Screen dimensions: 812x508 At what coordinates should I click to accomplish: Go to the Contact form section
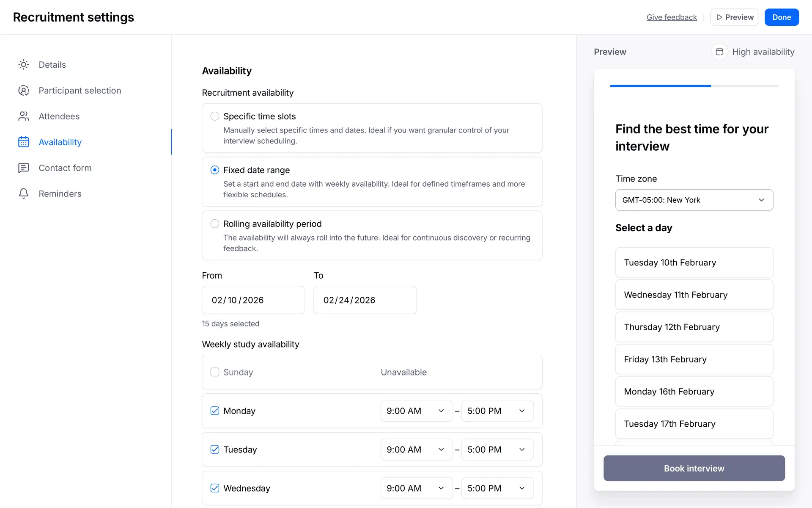coord(65,168)
